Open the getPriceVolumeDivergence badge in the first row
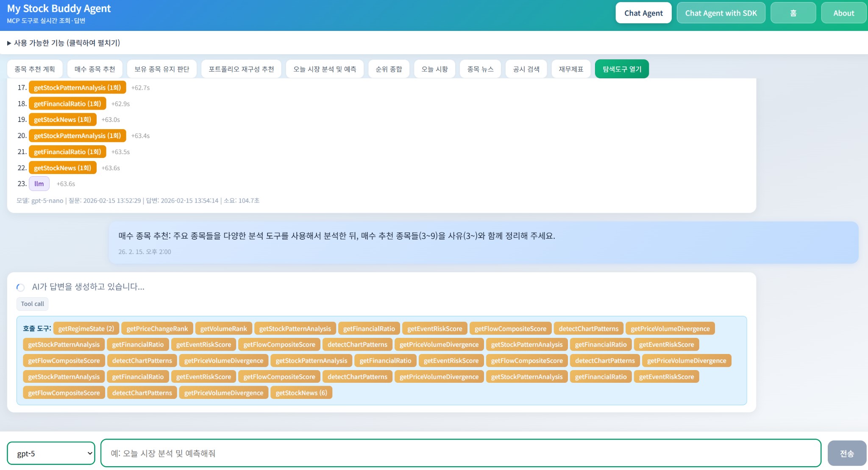The height and width of the screenshot is (470, 868). coord(670,328)
